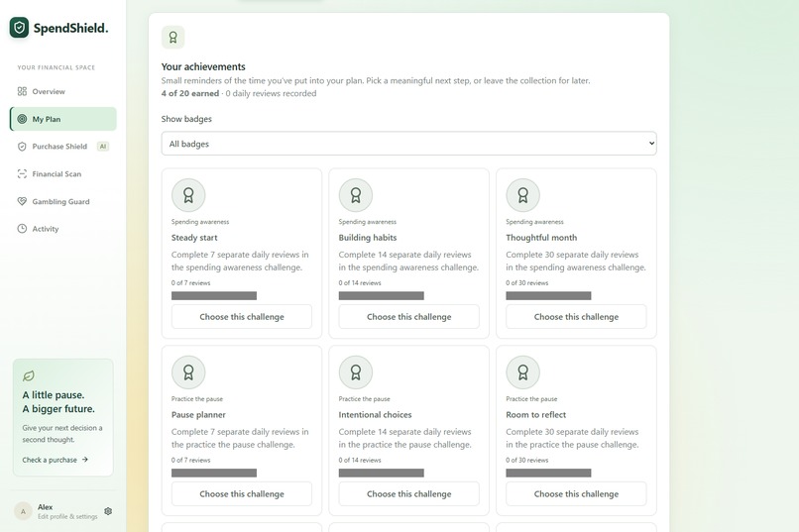Open the Activity page

coord(63,229)
